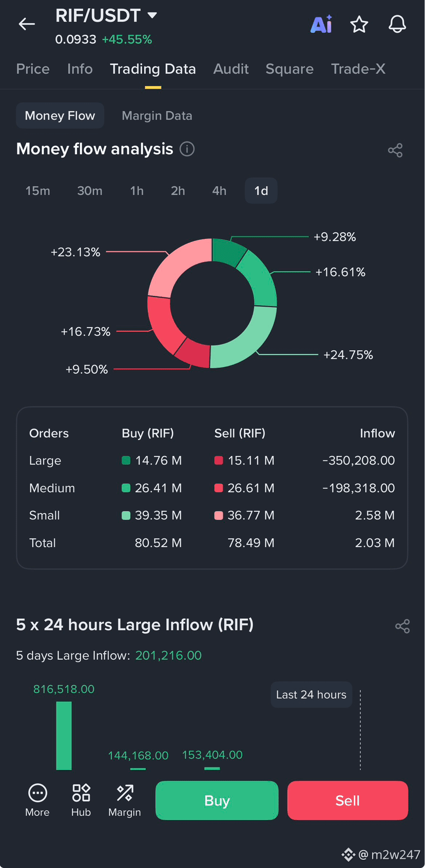Tap the red Sell button
425x868 pixels.
(348, 800)
